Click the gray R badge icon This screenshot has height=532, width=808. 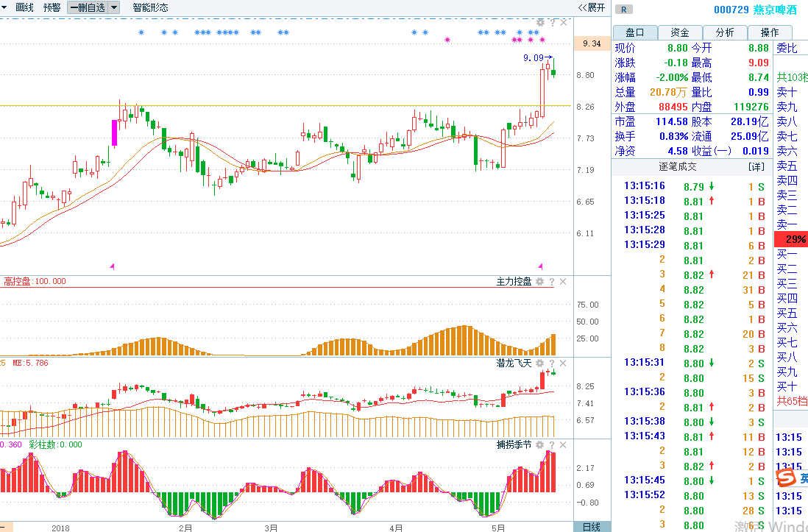624,10
